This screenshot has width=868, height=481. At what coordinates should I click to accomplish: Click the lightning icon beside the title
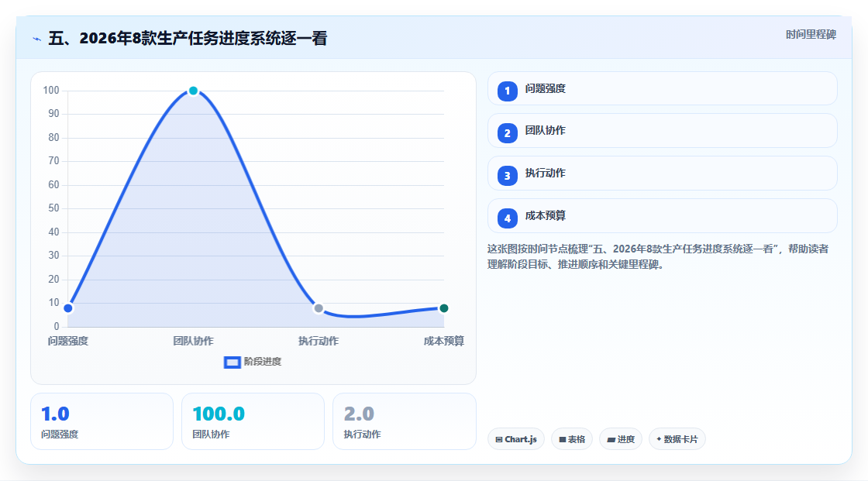pyautogui.click(x=36, y=39)
